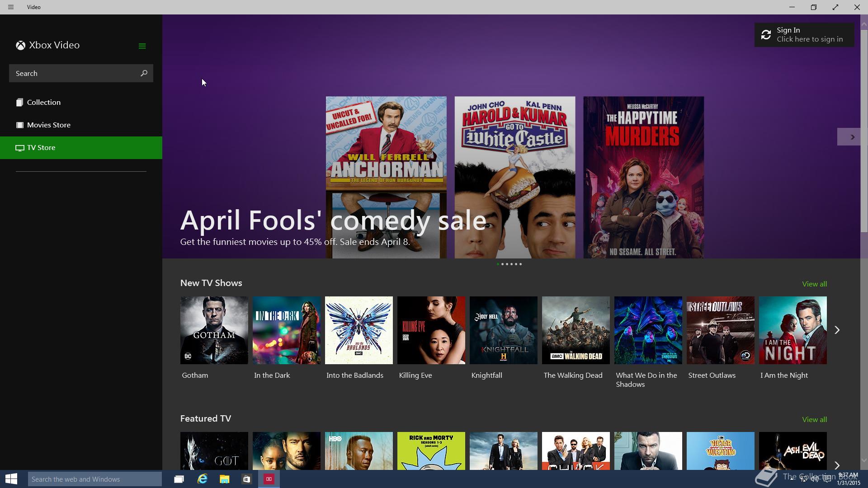Click the taskbar clock showing 1/31/2015
This screenshot has width=868, height=488.
(848, 479)
